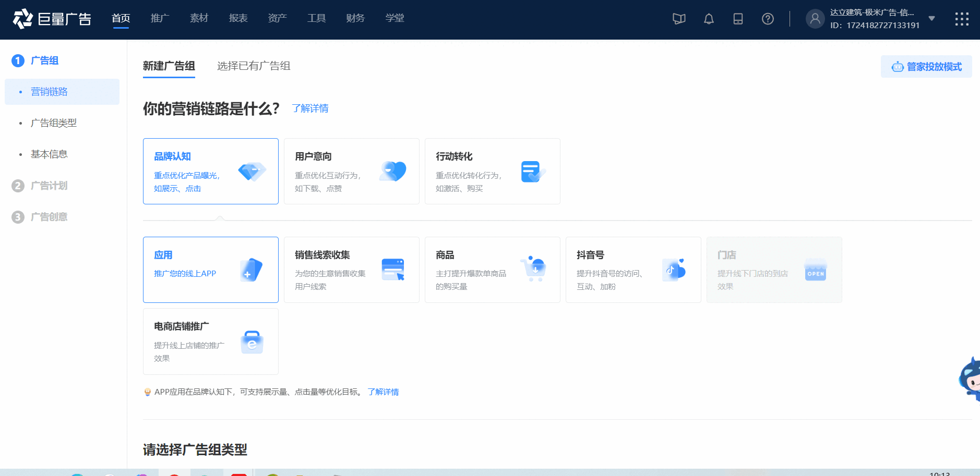Go to 广告组类型 in the sidebar
This screenshot has width=980, height=476.
54,123
